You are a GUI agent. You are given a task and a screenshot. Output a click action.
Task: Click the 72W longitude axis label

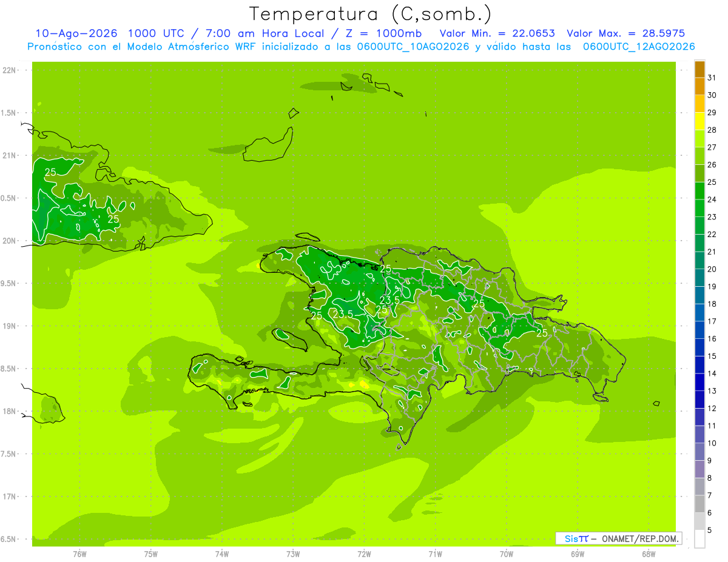[364, 554]
